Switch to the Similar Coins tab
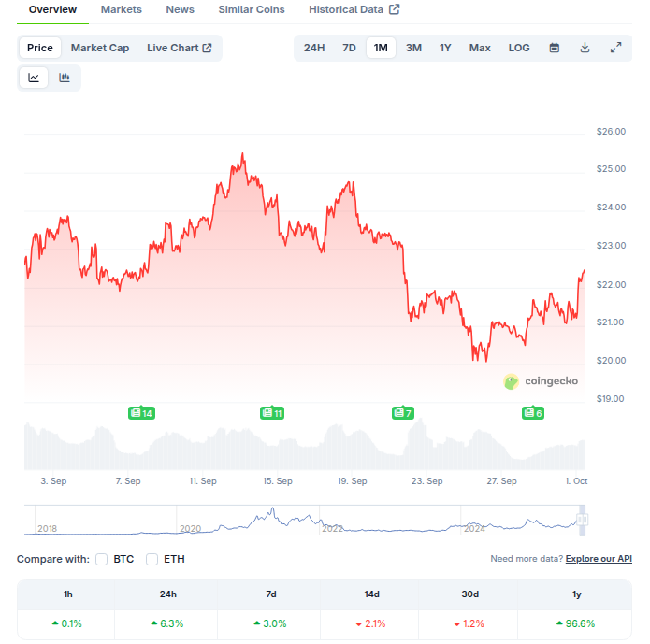650x644 pixels. click(x=252, y=9)
